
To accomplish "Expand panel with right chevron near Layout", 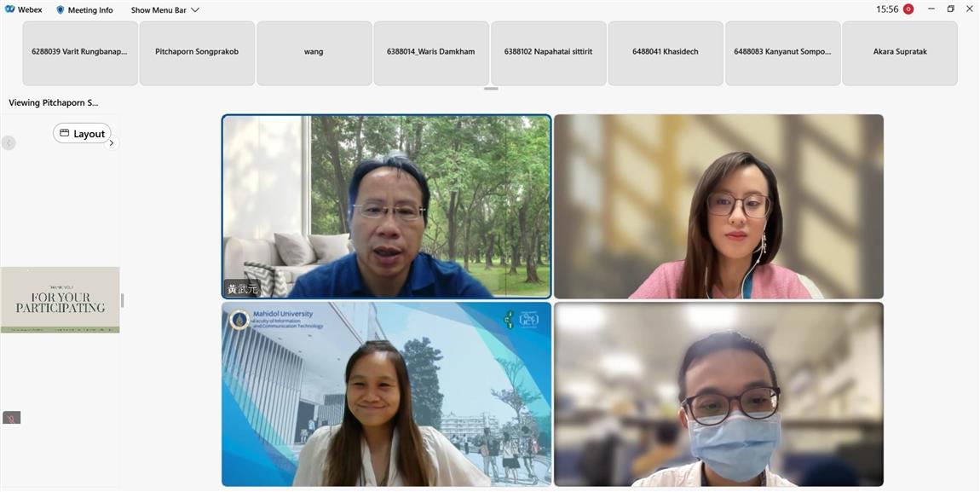I will pyautogui.click(x=111, y=143).
